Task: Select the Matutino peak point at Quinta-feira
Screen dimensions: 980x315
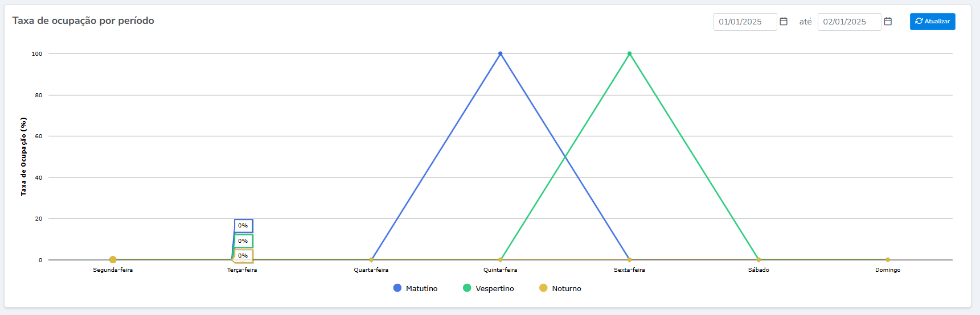Action: [501, 54]
